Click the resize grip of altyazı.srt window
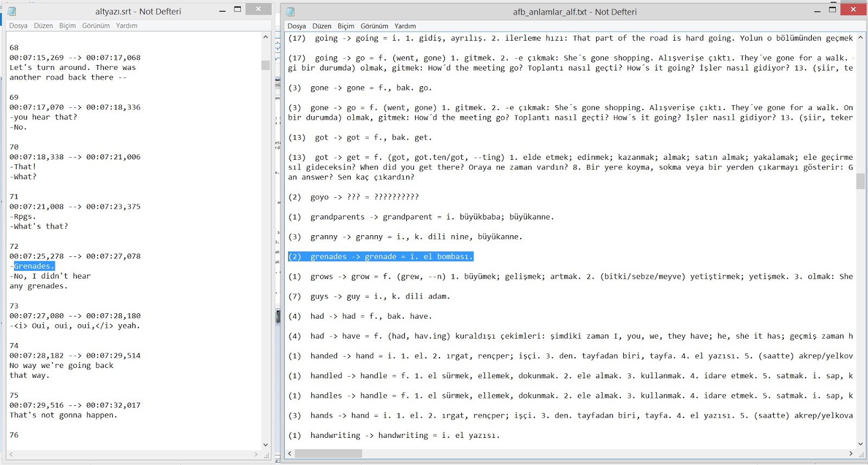This screenshot has width=868, height=465. pos(266,455)
